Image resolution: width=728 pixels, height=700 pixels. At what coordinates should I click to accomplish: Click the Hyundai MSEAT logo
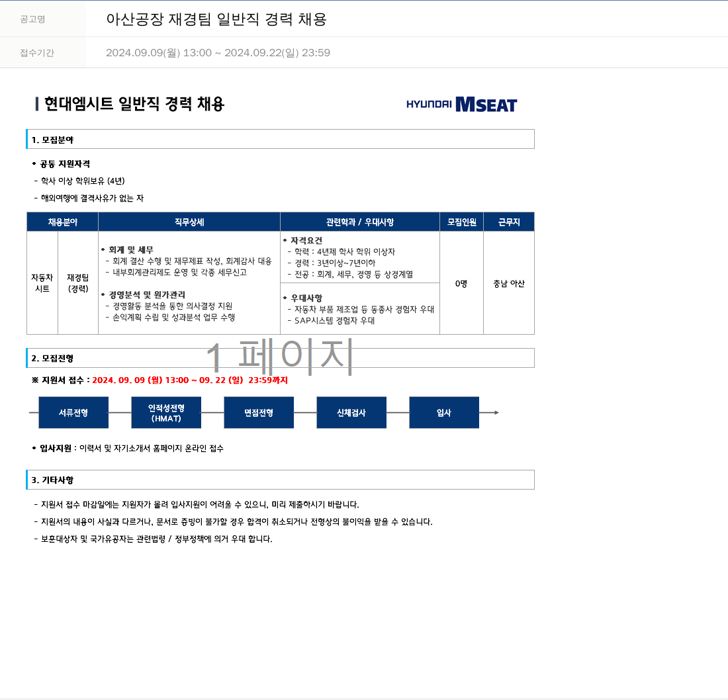[461, 105]
